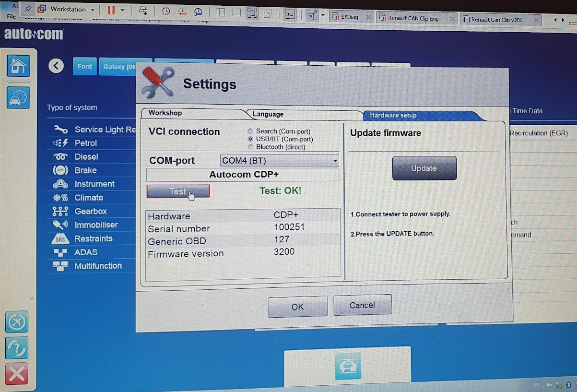Image resolution: width=577 pixels, height=392 pixels.
Task: Click the VMware pause icon
Action: (111, 10)
